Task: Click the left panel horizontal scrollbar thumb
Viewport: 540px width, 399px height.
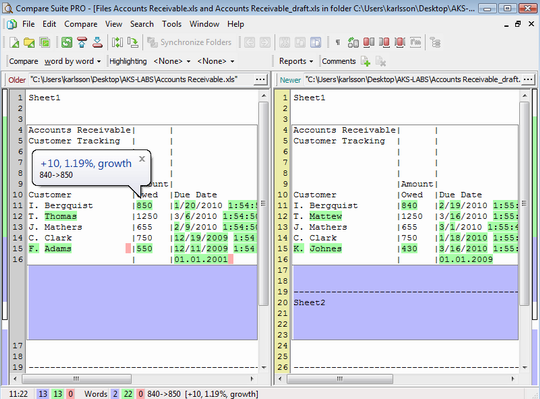Action: pos(77,379)
